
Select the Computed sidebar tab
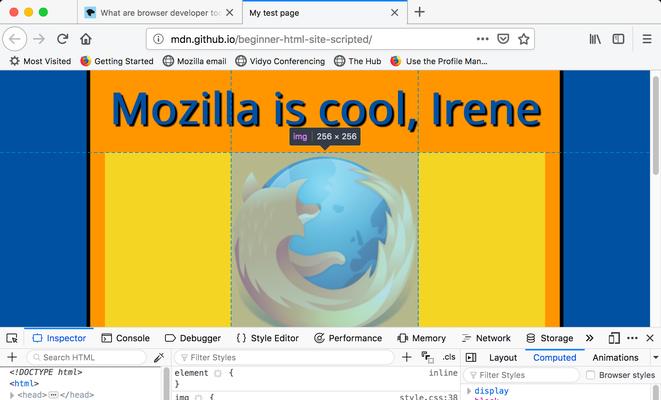554,357
